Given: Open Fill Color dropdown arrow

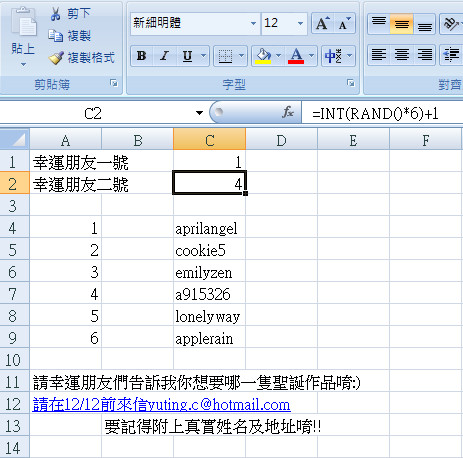Looking at the screenshot, I should (x=279, y=56).
